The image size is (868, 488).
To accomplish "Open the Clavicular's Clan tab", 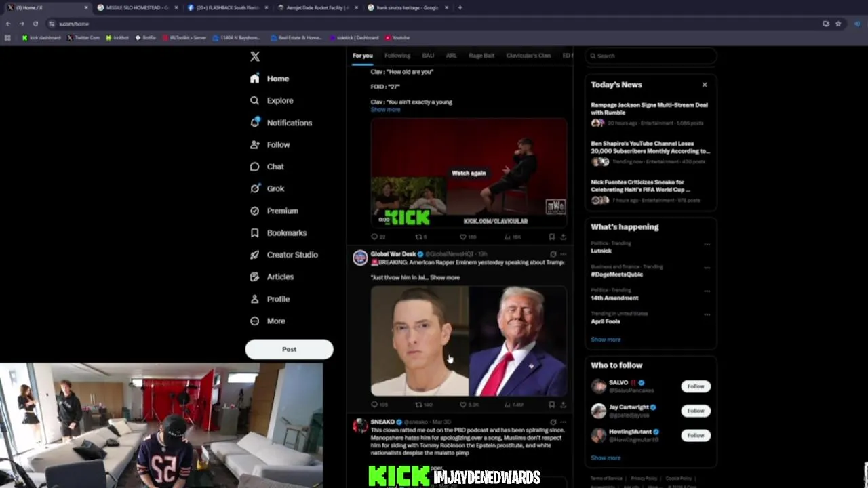I will click(528, 56).
